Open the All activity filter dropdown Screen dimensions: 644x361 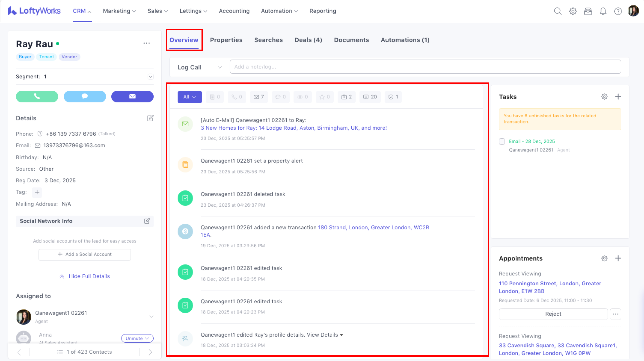coord(189,97)
